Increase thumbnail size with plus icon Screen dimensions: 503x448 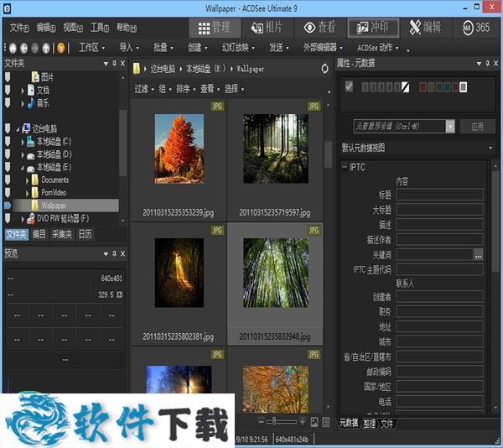(x=302, y=421)
